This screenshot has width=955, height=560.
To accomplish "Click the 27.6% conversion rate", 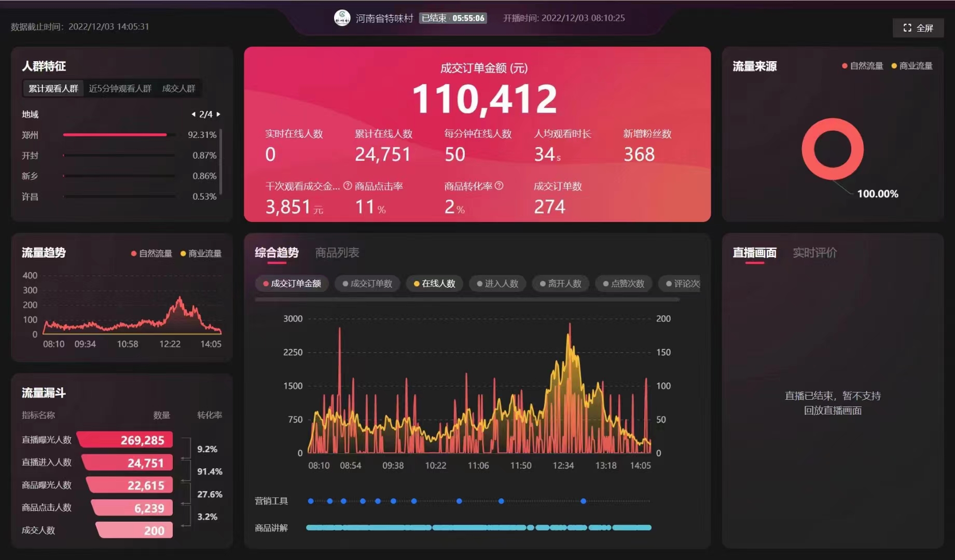I will tap(210, 494).
